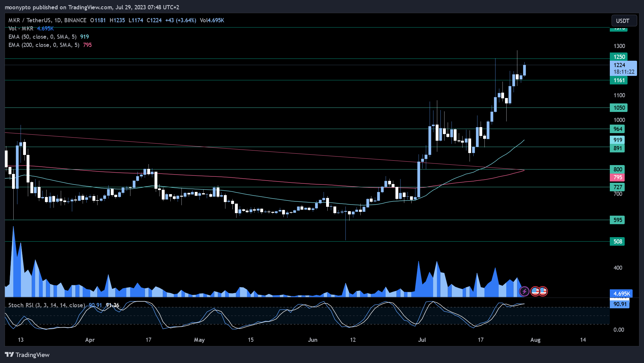Click the 891 price level label

[617, 148]
